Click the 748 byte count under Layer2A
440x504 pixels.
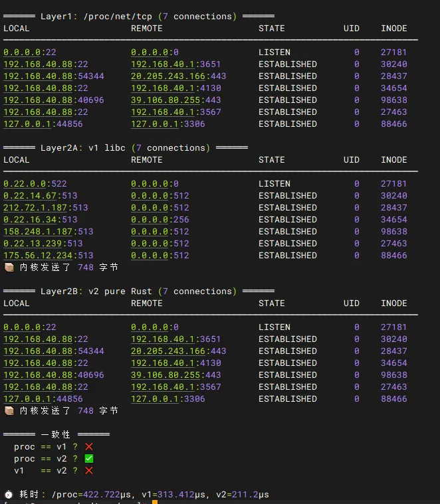(x=86, y=268)
